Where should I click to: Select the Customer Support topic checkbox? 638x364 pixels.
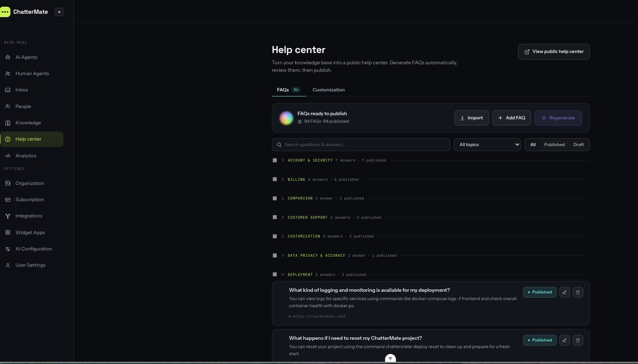click(275, 217)
